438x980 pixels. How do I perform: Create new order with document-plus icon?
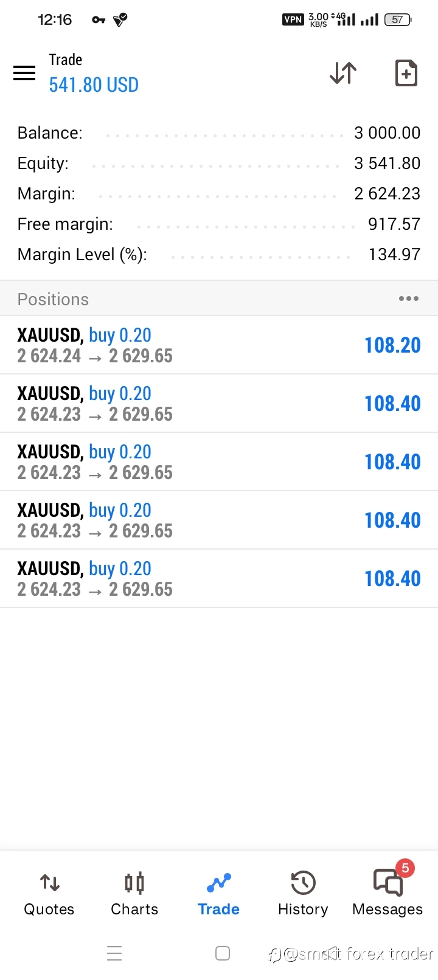(x=406, y=73)
